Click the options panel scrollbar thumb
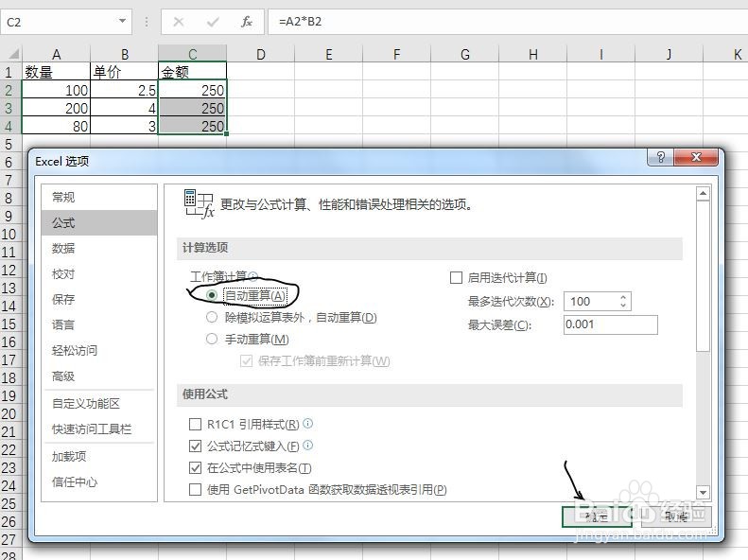748x560 pixels. click(x=703, y=276)
